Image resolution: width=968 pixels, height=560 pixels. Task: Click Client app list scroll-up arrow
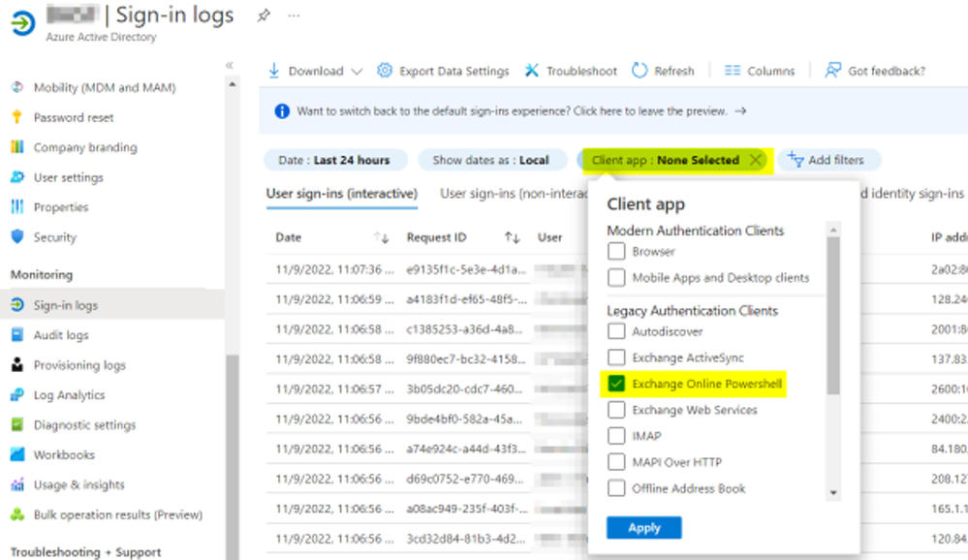833,231
